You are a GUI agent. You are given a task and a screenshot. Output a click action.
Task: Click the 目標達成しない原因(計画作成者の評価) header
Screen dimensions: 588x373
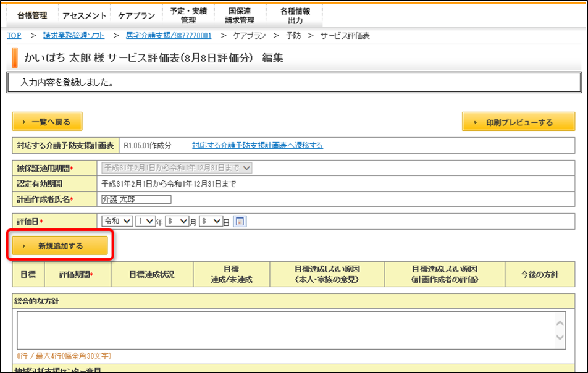coord(445,274)
